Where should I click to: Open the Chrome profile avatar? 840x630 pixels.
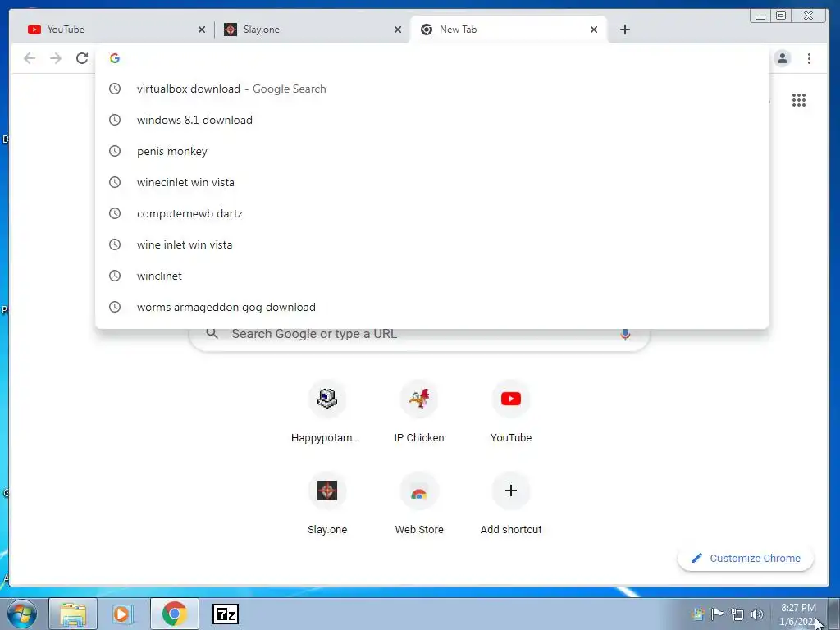coord(782,58)
